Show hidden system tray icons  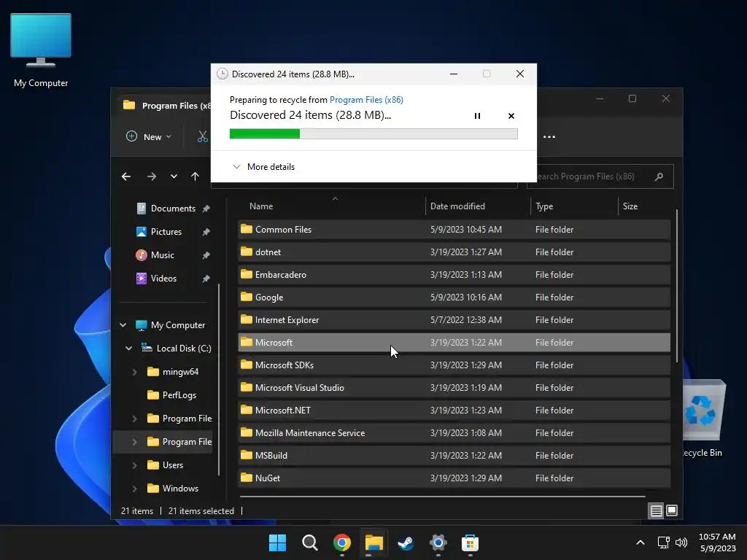[640, 542]
